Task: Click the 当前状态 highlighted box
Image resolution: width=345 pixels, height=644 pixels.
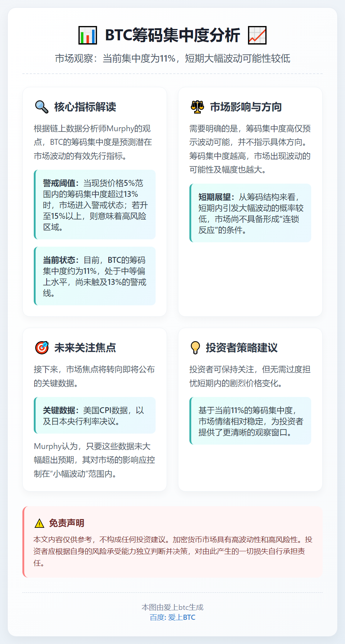Action: (x=95, y=276)
